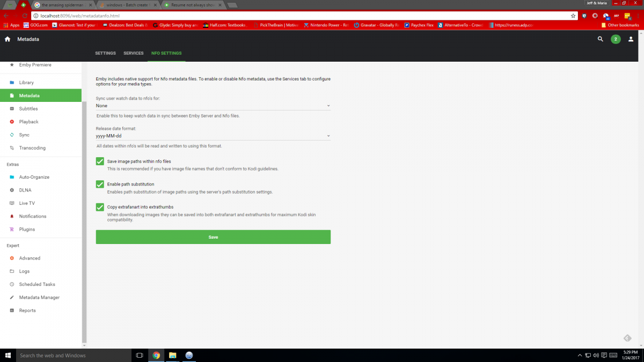Click the Windows Start button
Image resolution: width=644 pixels, height=362 pixels.
(x=8, y=355)
